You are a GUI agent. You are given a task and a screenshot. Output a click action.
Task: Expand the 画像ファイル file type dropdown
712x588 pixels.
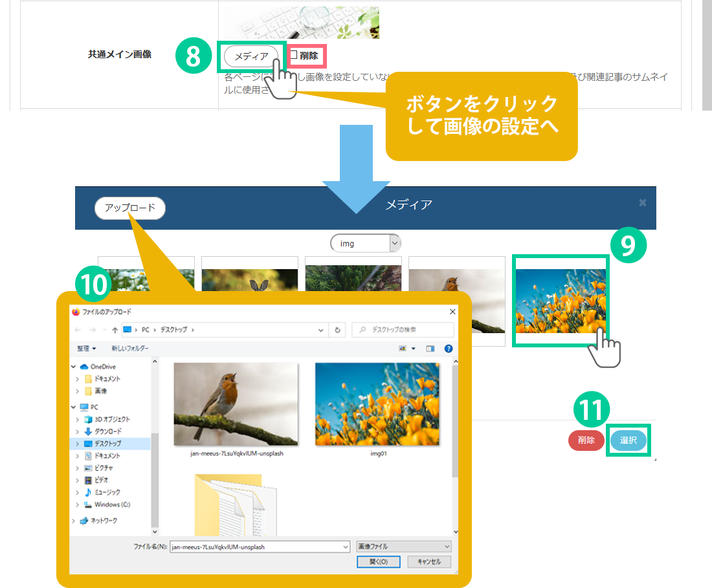click(403, 547)
